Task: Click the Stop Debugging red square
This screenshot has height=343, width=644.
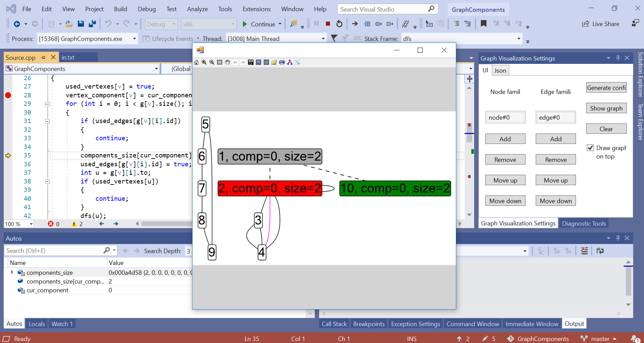Action: click(328, 24)
